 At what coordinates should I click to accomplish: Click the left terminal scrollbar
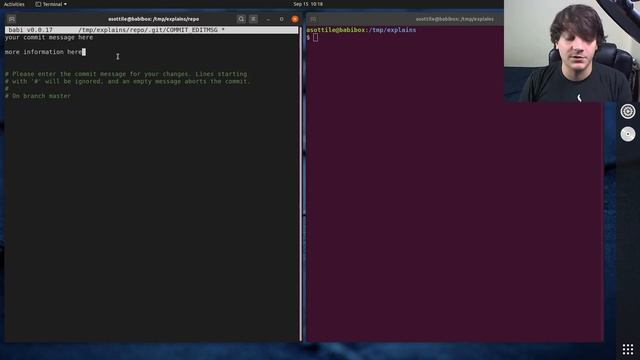coord(301,184)
